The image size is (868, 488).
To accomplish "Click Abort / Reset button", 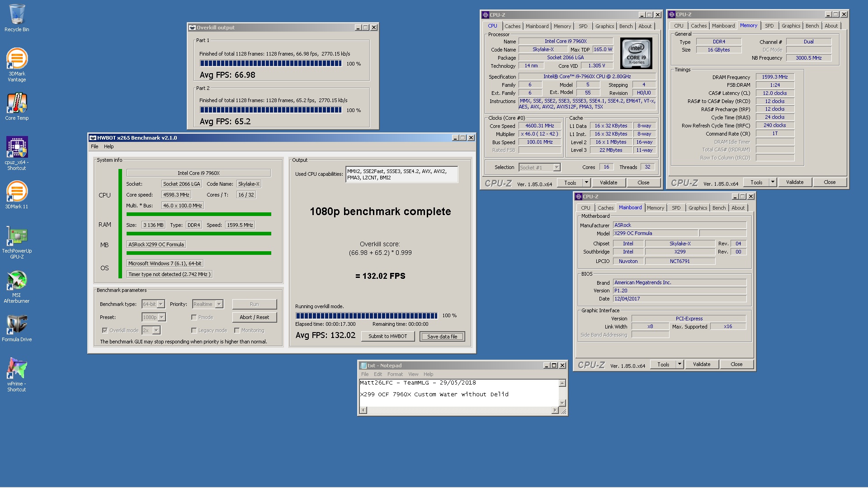I will [x=254, y=317].
